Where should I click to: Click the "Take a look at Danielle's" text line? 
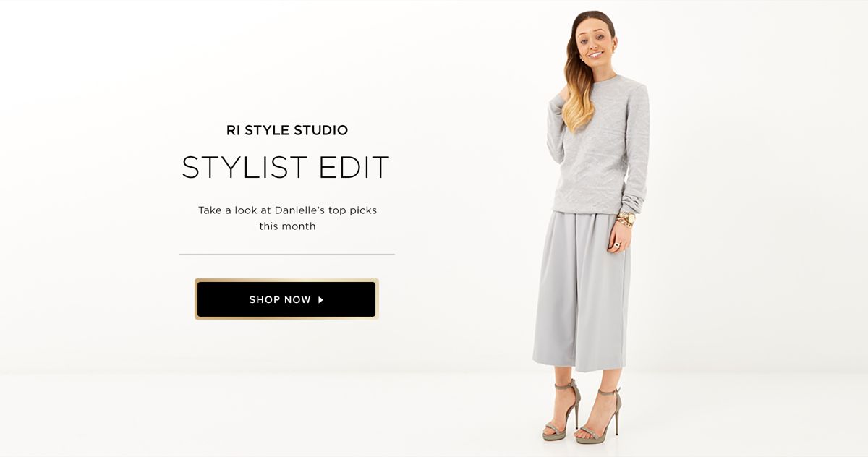pos(287,210)
